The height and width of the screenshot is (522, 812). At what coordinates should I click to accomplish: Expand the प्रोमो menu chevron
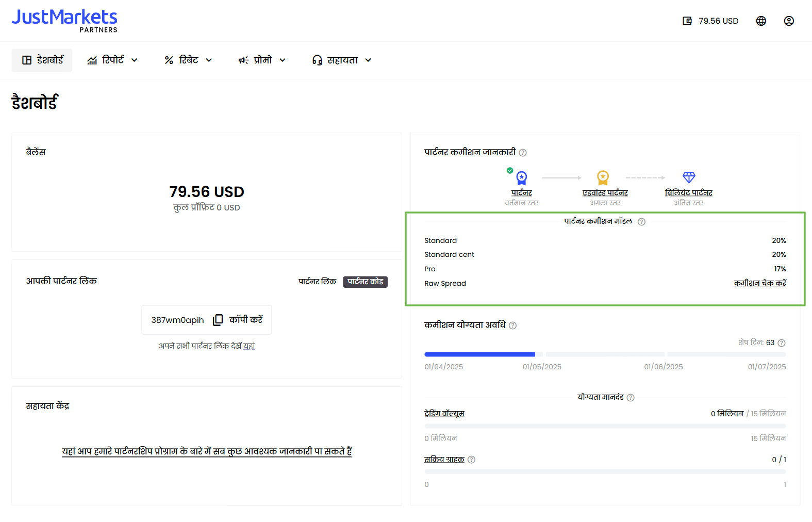click(x=283, y=60)
